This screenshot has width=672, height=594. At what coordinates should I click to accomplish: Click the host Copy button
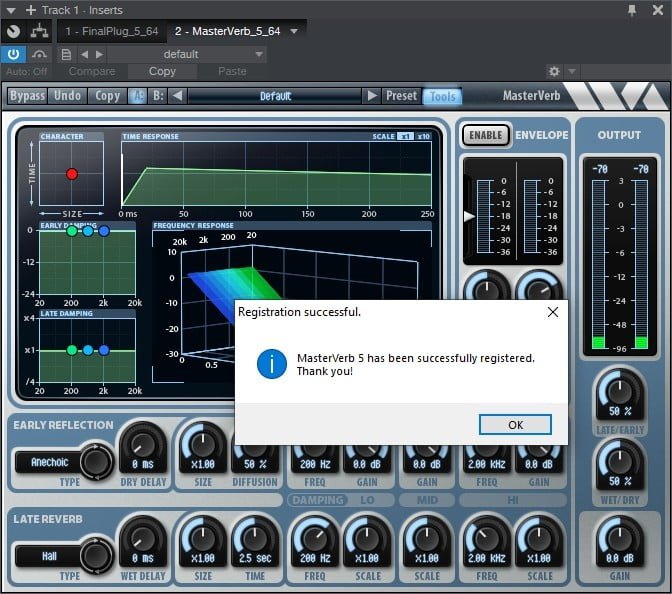click(162, 71)
